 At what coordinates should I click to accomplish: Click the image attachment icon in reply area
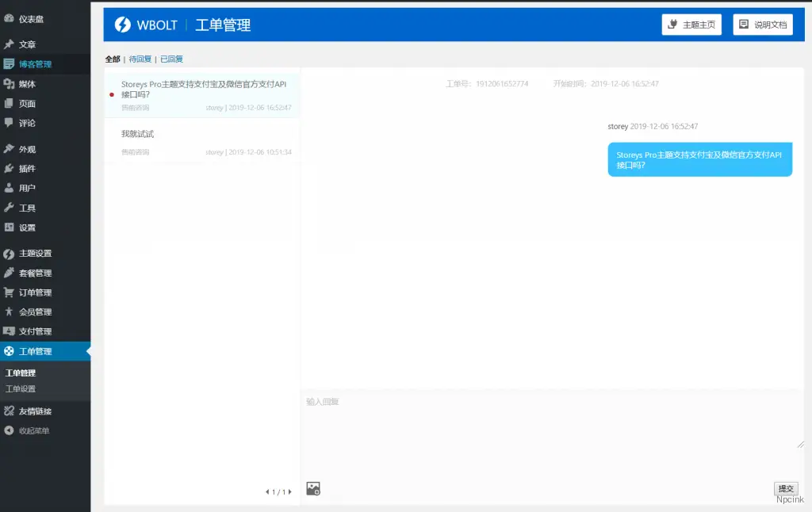[x=312, y=488]
